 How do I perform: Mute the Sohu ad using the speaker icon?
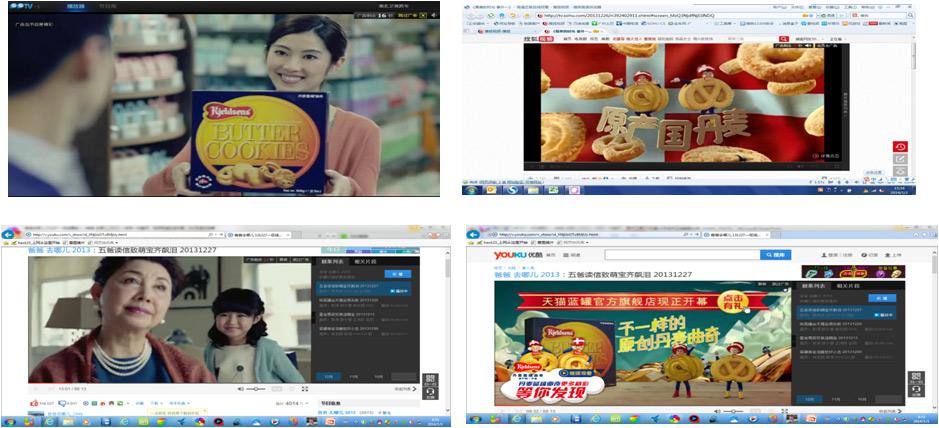pos(808,45)
